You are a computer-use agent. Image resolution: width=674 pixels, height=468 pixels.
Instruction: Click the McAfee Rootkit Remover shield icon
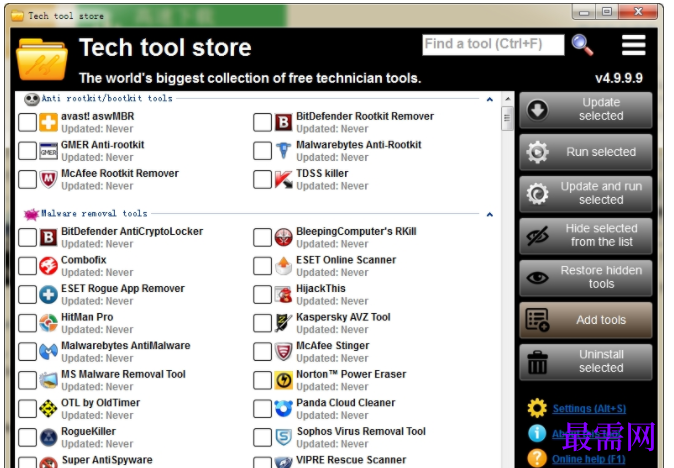point(49,180)
